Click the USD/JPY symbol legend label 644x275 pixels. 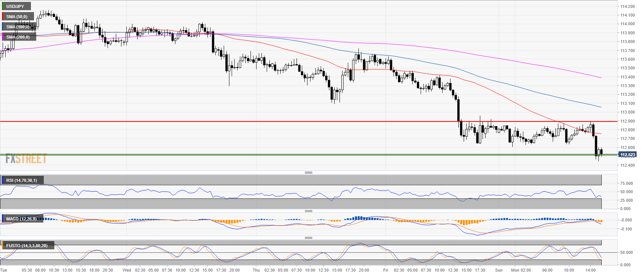15,6
